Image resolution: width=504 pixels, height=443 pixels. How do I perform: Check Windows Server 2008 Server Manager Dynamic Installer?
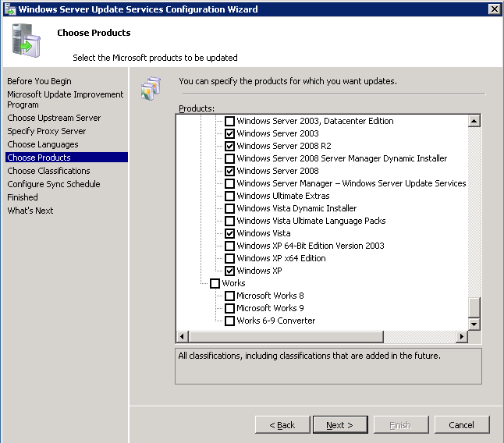pyautogui.click(x=229, y=158)
